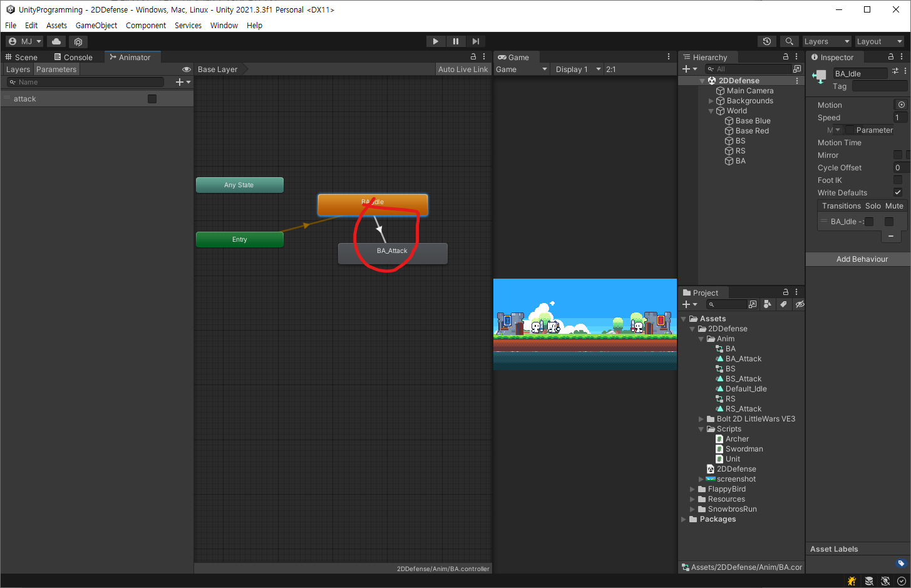
Task: Click the Project panel add plus button
Action: coord(689,304)
